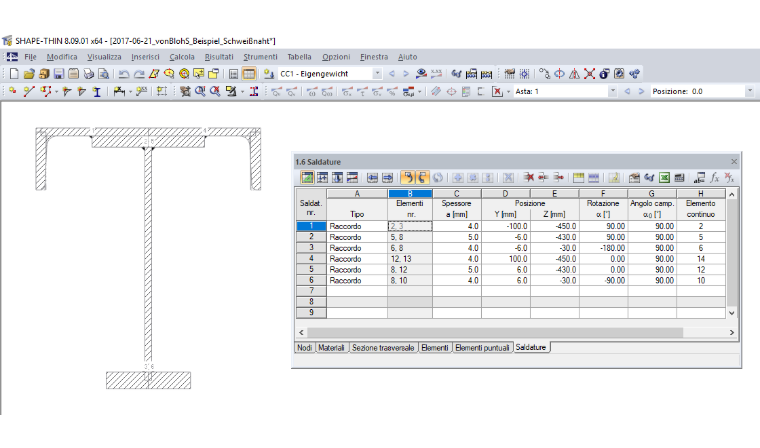Click the zoom window magnifier icon
The width and height of the screenshot is (760, 448).
[x=200, y=91]
